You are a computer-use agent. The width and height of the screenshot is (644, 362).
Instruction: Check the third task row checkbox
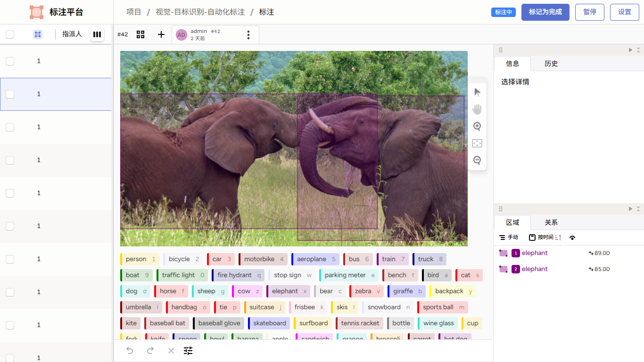click(10, 127)
